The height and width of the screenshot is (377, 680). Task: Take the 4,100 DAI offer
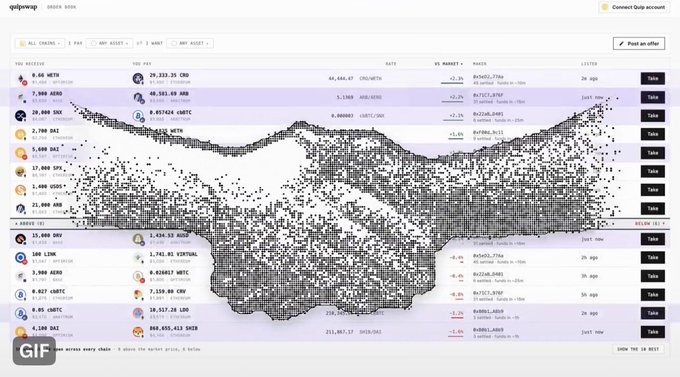653,332
